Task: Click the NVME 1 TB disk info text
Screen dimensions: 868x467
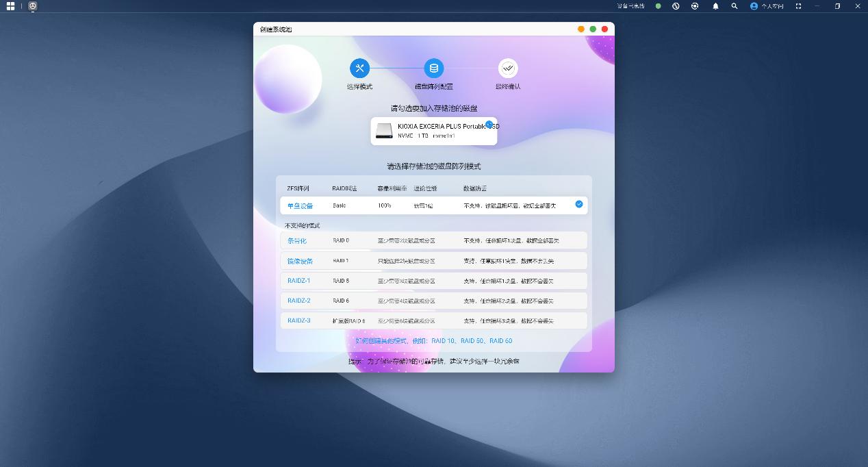Action: [426, 136]
